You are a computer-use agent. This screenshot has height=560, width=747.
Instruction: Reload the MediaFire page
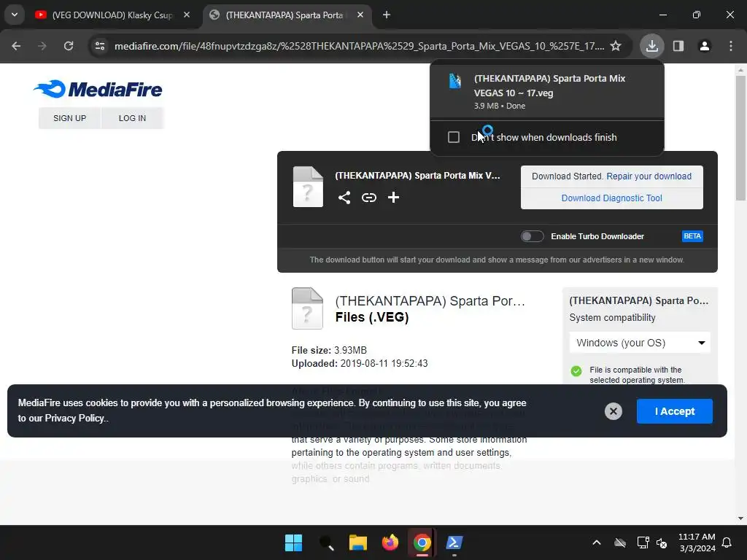(x=69, y=46)
